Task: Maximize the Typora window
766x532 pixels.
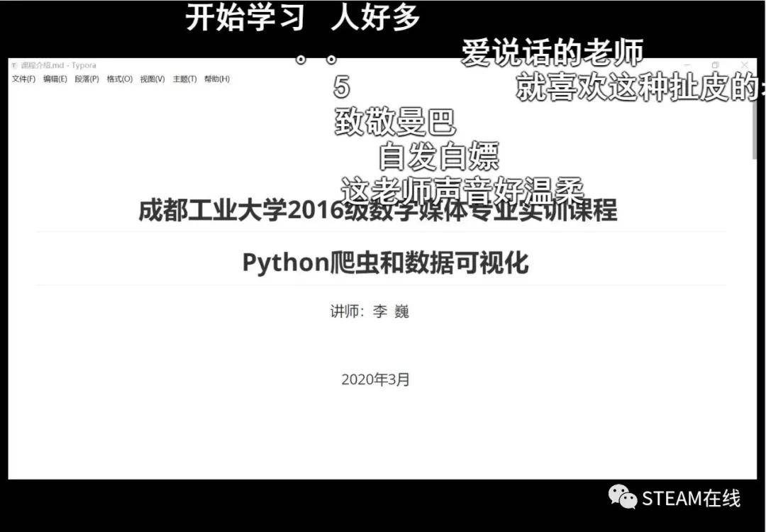Action: [715, 65]
